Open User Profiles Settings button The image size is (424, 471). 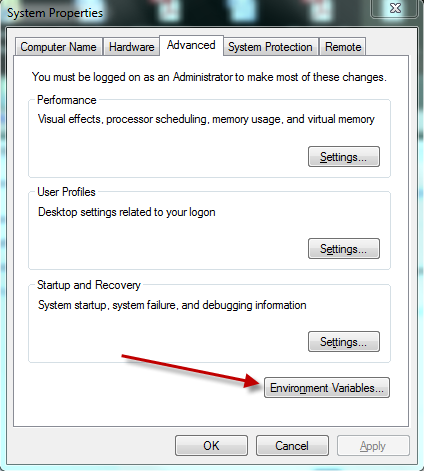(344, 249)
